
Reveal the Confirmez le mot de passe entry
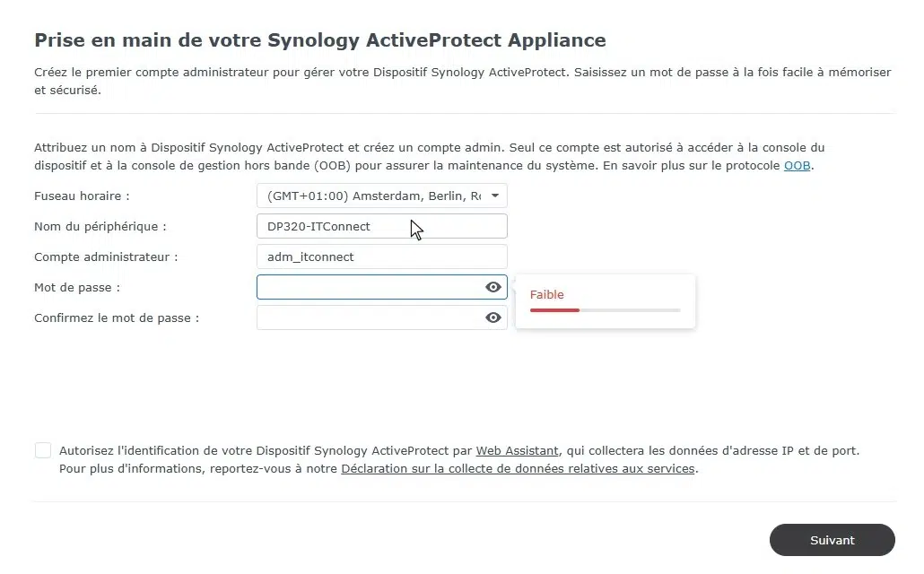[x=493, y=317]
